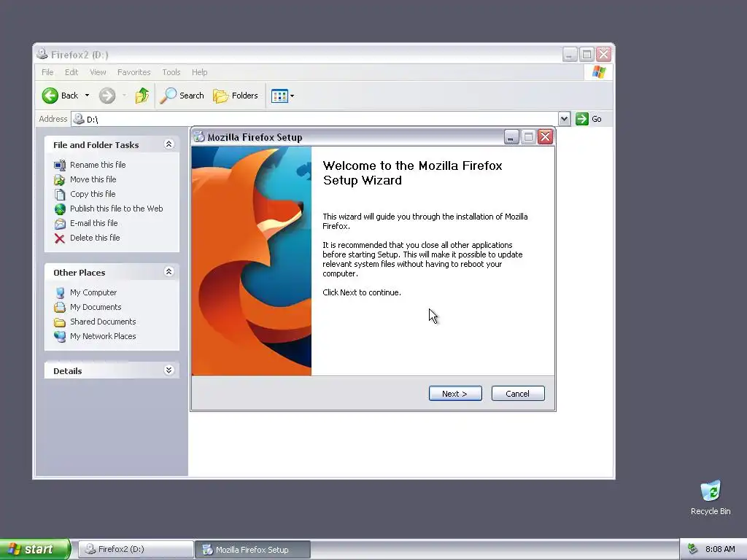Click the red Delete this file icon
The image size is (747, 560).
60,238
